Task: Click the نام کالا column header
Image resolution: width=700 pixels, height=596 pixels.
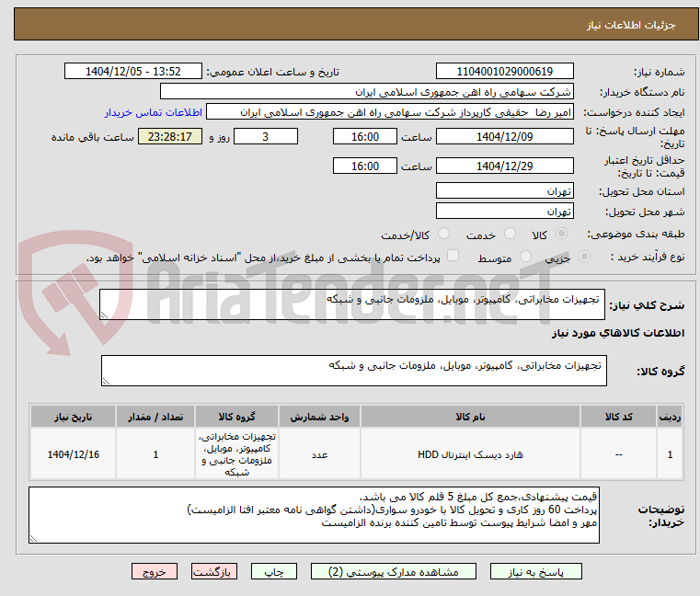Action: [470, 417]
